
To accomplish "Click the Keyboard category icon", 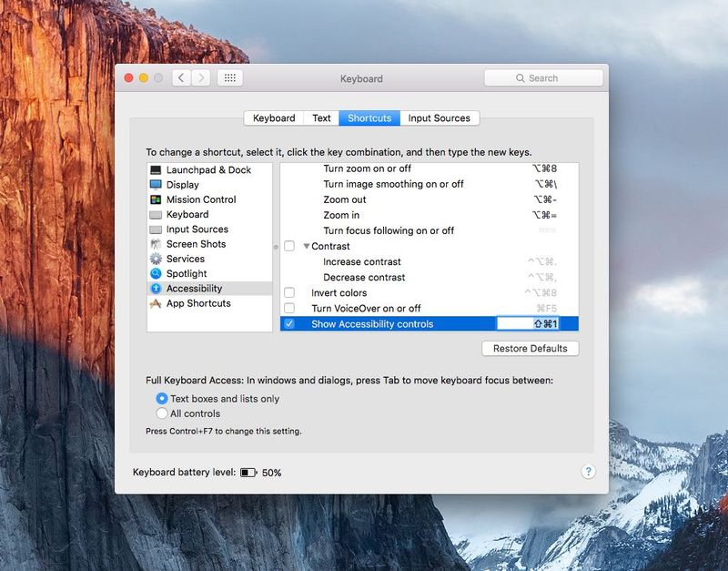I will [x=156, y=215].
